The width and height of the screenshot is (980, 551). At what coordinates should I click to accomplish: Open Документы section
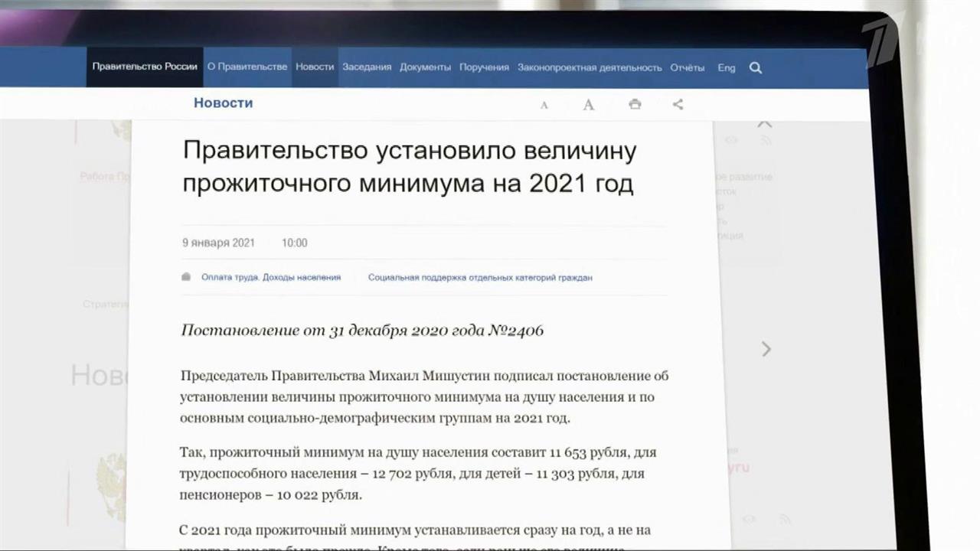(425, 67)
